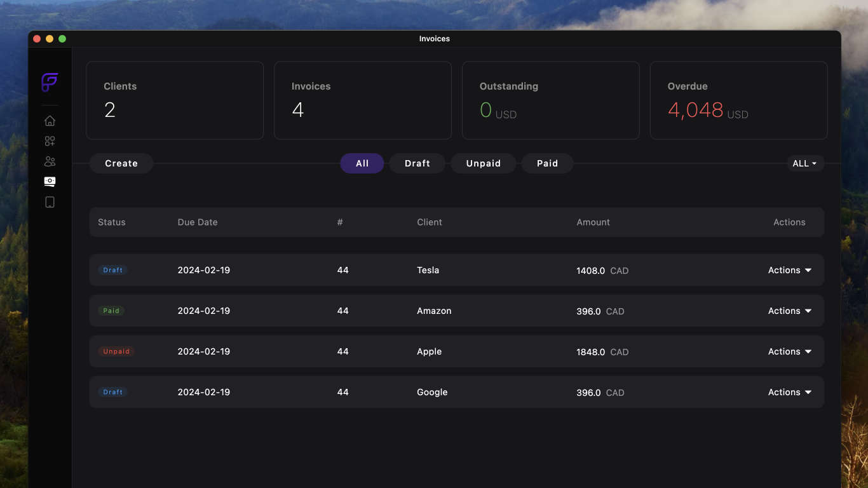Open Actions dropdown for Apple invoice
Screen dimensions: 868x488
click(x=790, y=351)
